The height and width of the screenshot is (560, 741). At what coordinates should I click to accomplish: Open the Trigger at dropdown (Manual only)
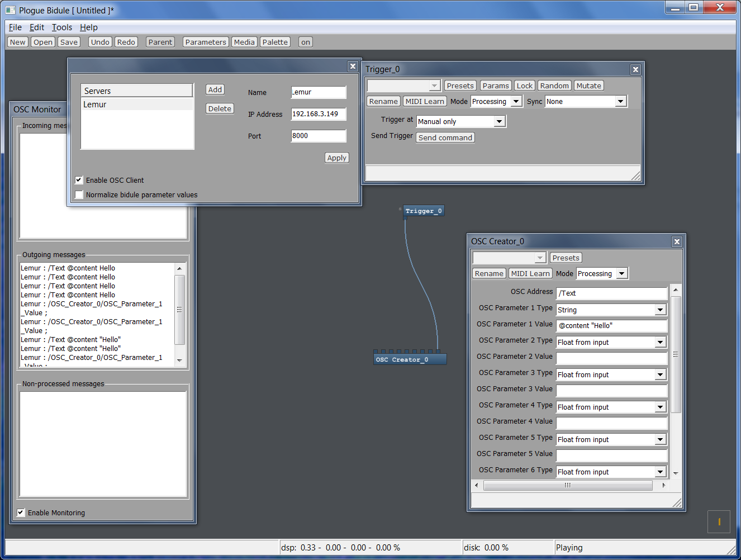click(x=461, y=121)
